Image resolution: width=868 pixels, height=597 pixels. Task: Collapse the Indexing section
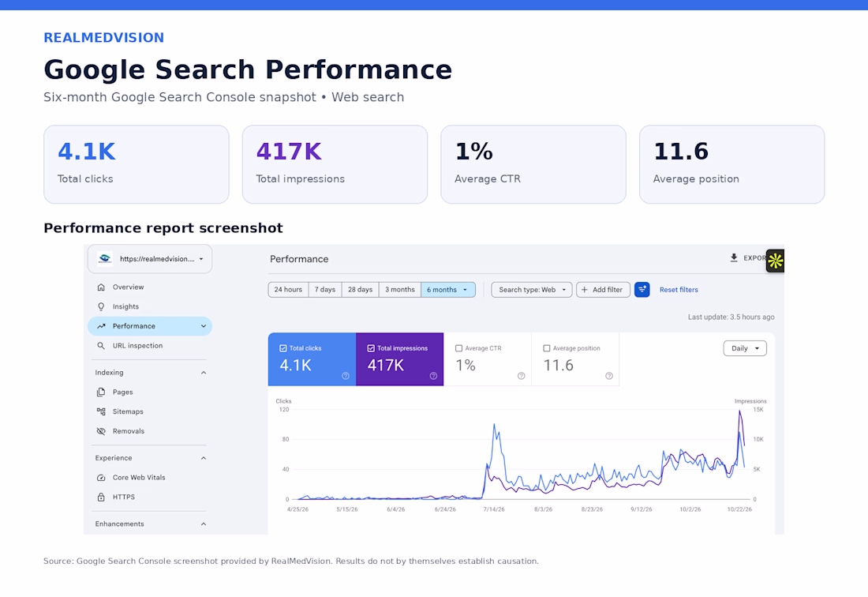pos(203,373)
